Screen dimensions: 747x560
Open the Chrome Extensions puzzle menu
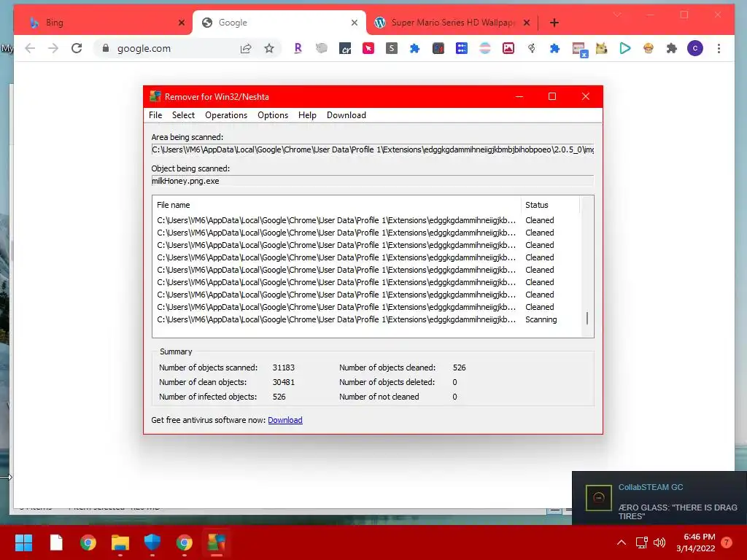(x=672, y=48)
